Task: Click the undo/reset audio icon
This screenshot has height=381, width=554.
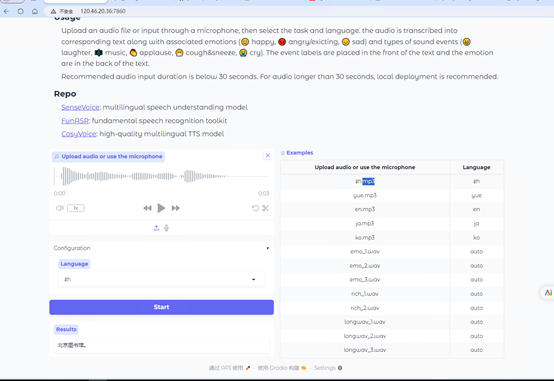Action: tap(255, 208)
